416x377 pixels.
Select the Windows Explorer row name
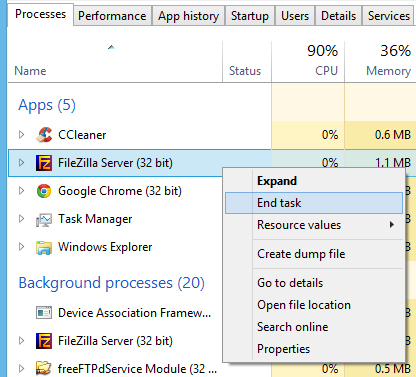(x=105, y=247)
